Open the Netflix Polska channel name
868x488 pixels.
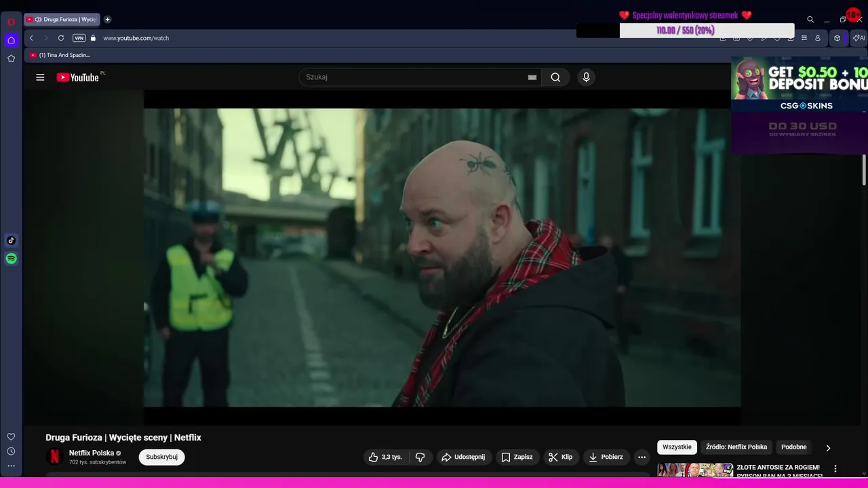(x=92, y=453)
